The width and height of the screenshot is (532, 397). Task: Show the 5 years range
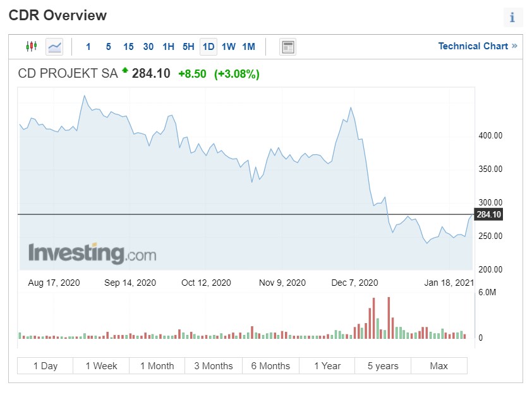click(x=383, y=366)
